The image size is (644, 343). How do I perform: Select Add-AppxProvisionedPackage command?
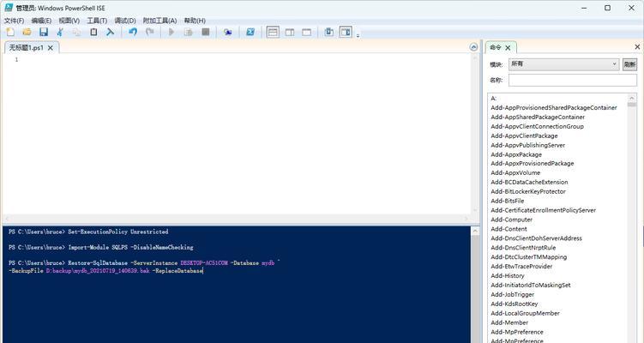pyautogui.click(x=533, y=164)
